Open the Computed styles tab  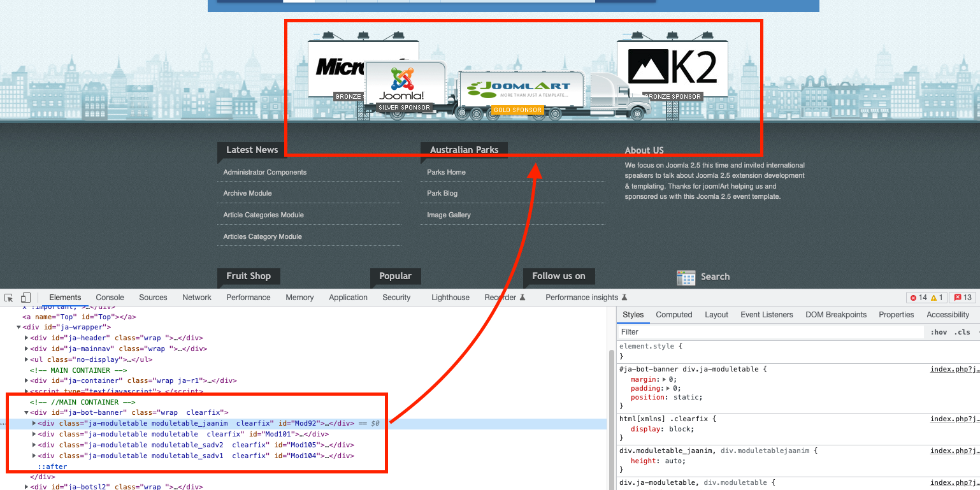point(674,315)
